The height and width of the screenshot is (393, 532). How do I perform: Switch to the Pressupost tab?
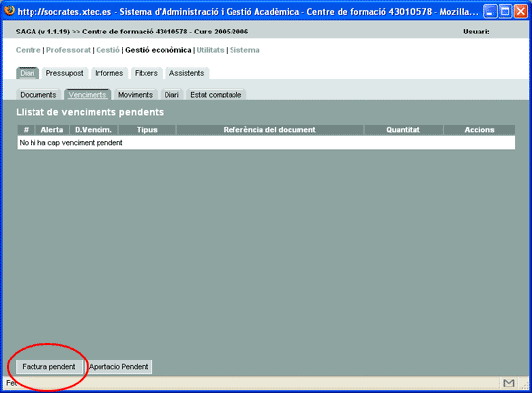[x=64, y=73]
